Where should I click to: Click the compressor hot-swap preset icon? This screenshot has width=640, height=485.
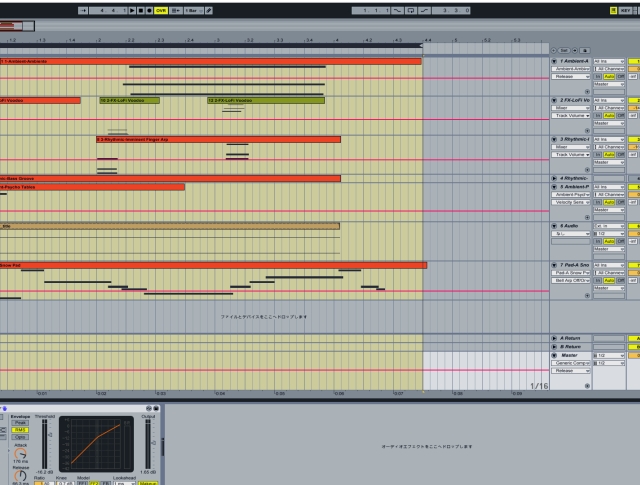click(x=147, y=409)
